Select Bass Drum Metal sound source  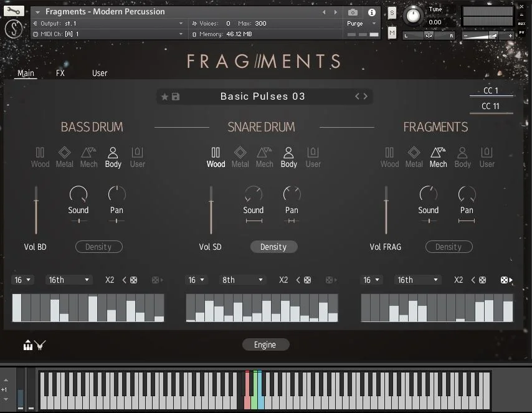coord(64,158)
